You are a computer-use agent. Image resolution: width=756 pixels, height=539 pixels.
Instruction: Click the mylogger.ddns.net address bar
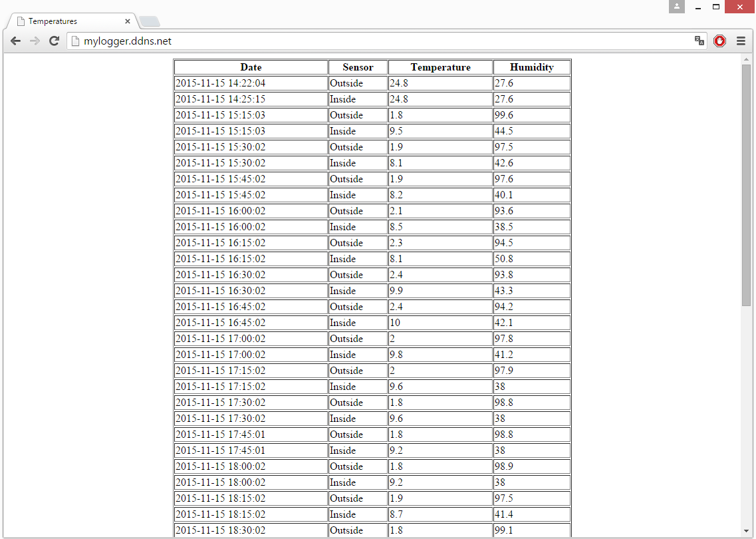pos(379,41)
